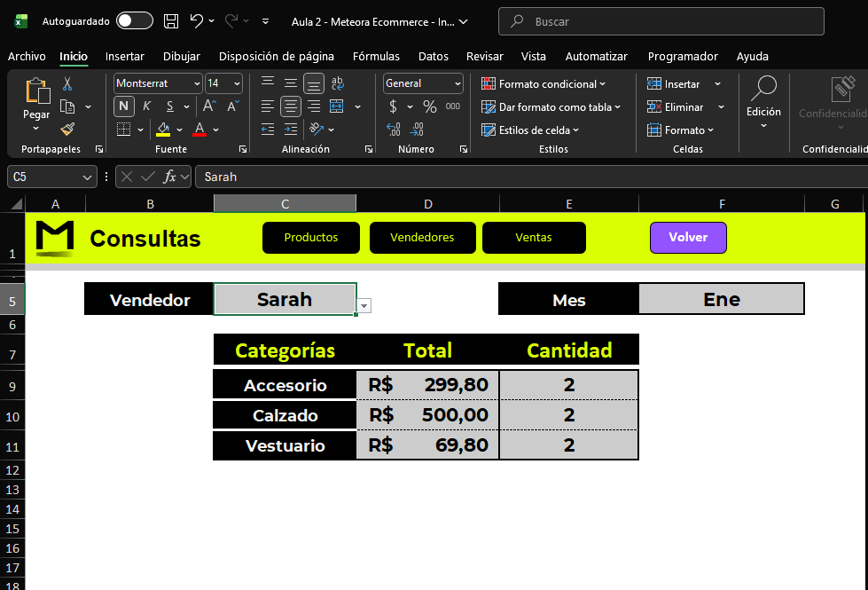Image resolution: width=868 pixels, height=590 pixels.
Task: Switch to the Insertar tab
Action: [124, 57]
